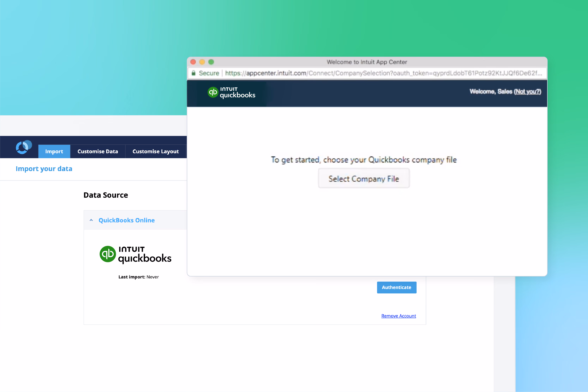Click the 'Not you?' link
Screen dimensions: 588x392
[528, 92]
